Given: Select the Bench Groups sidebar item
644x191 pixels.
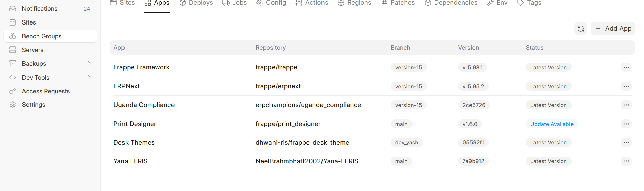Looking at the screenshot, I should click(42, 36).
